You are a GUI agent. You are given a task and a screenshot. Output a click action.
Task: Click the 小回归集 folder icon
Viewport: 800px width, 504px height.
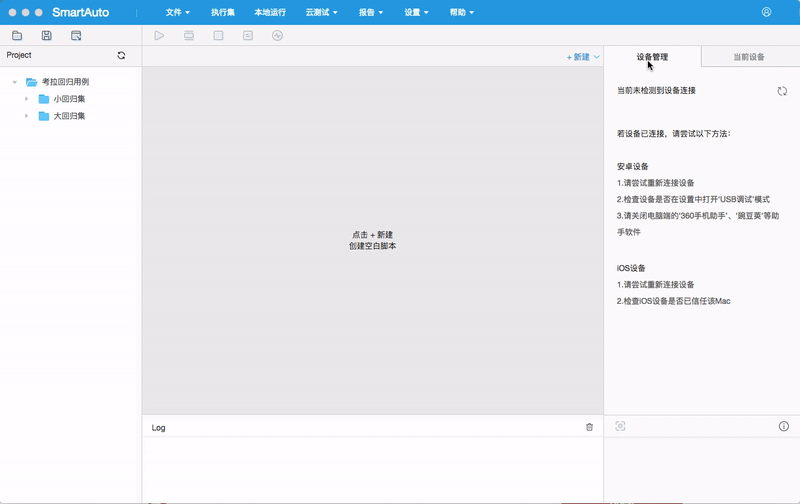[x=44, y=99]
